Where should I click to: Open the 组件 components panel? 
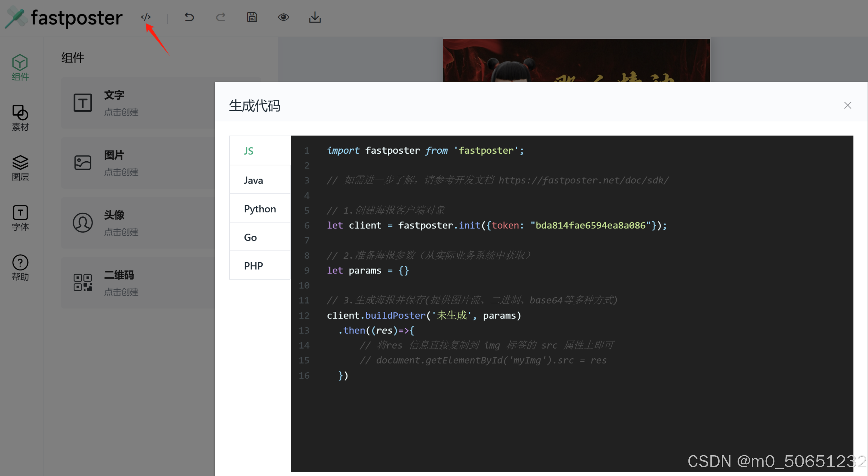tap(20, 67)
